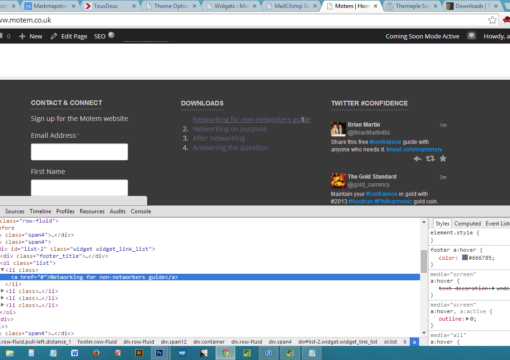Close the TeuxDeux tab
The height and width of the screenshot is (360, 510).
click(x=134, y=6)
